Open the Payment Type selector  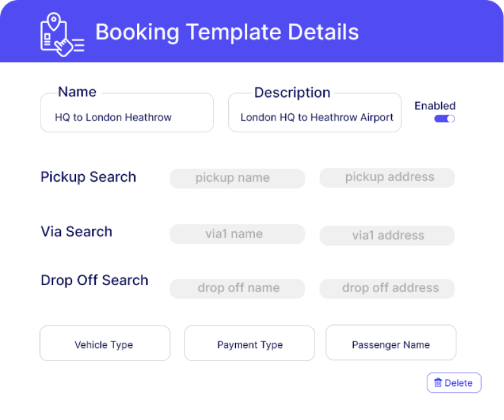click(x=249, y=343)
